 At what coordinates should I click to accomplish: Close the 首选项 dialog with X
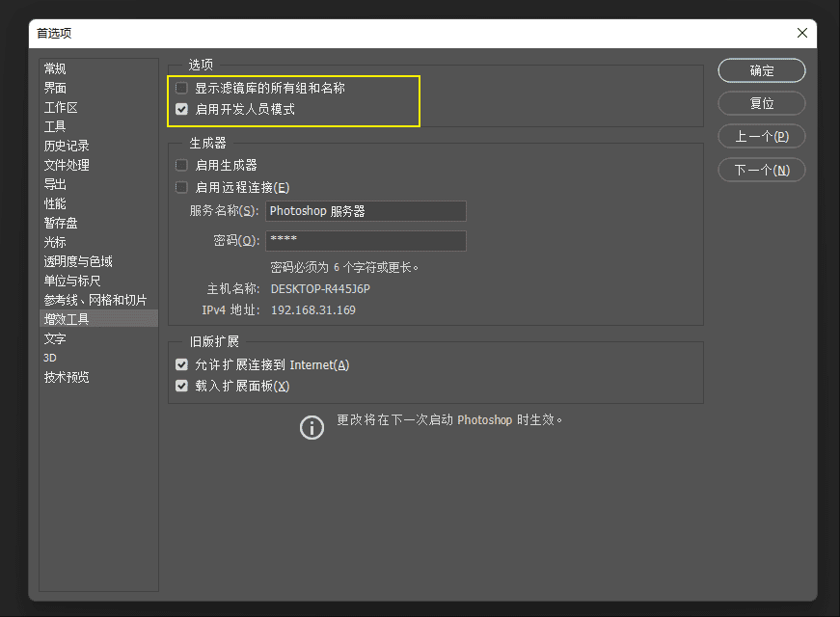point(802,33)
